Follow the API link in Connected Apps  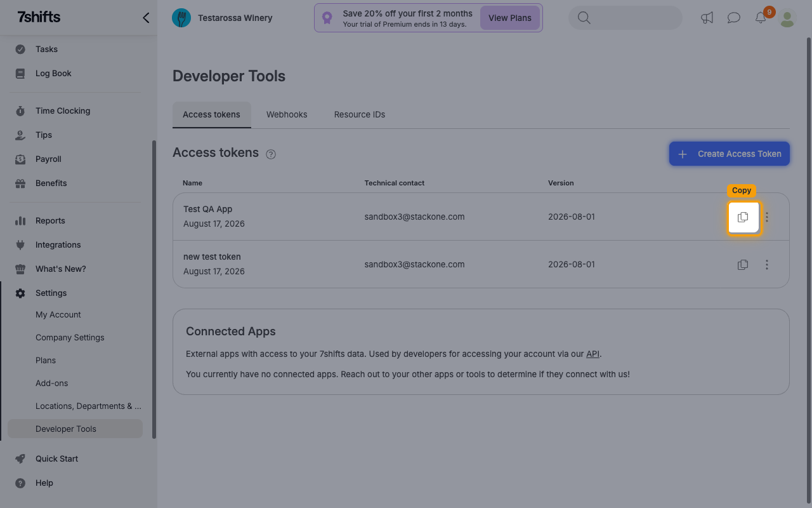pos(593,354)
